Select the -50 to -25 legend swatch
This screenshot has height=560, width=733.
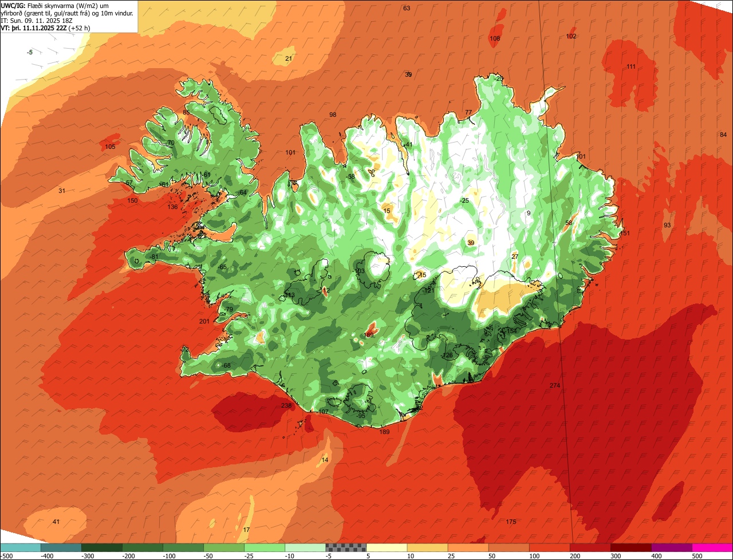pos(224,547)
